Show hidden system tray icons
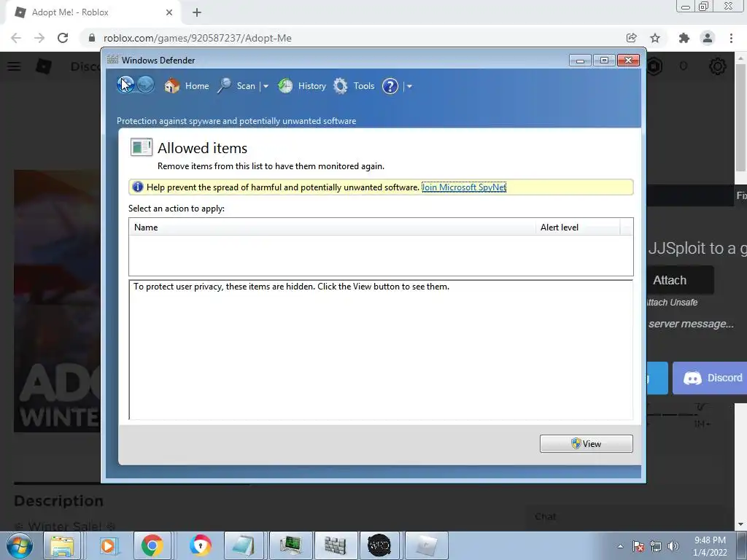 [620, 545]
